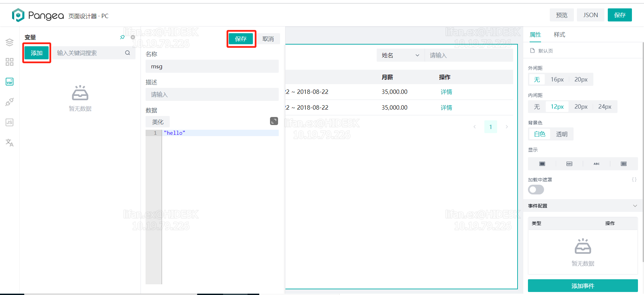
Task: Switch to the 样式 tab
Action: point(559,35)
